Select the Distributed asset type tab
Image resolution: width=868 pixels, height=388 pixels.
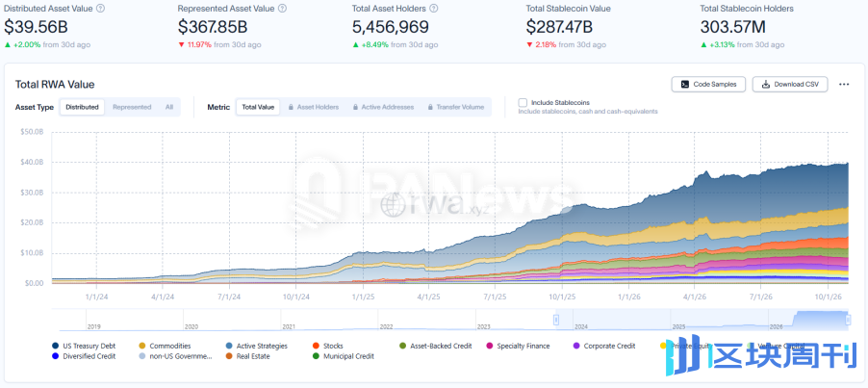(x=82, y=107)
